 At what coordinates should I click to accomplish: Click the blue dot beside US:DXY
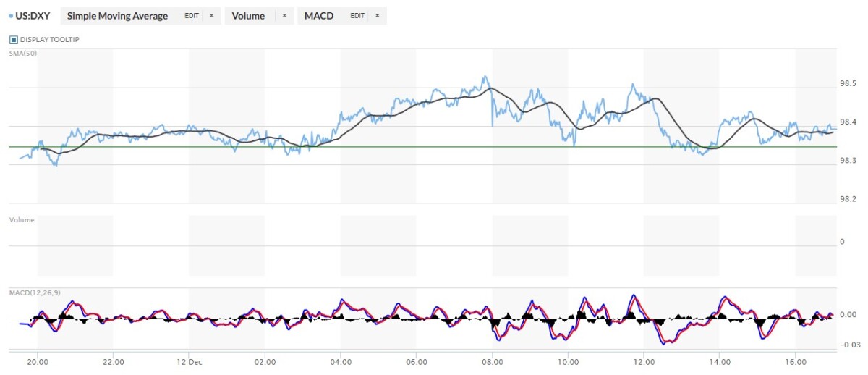(9, 16)
